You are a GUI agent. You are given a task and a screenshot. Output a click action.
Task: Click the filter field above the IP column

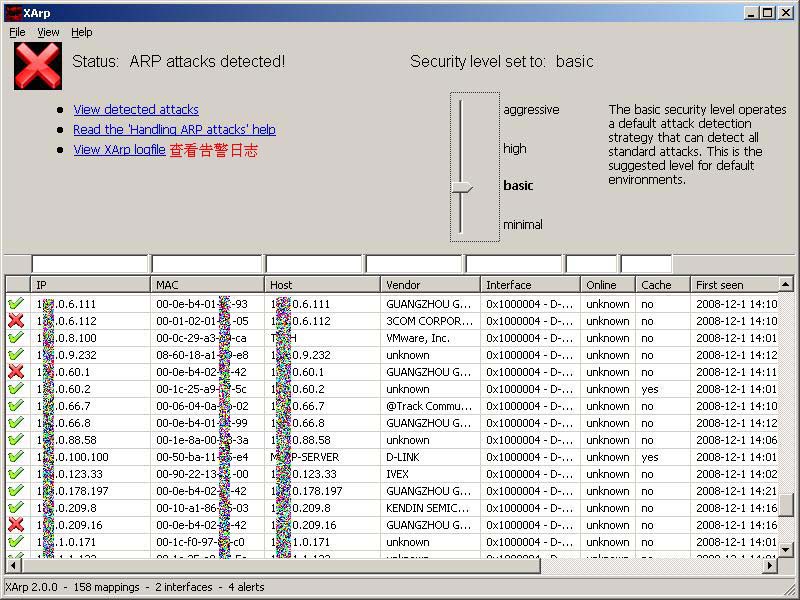(90, 264)
